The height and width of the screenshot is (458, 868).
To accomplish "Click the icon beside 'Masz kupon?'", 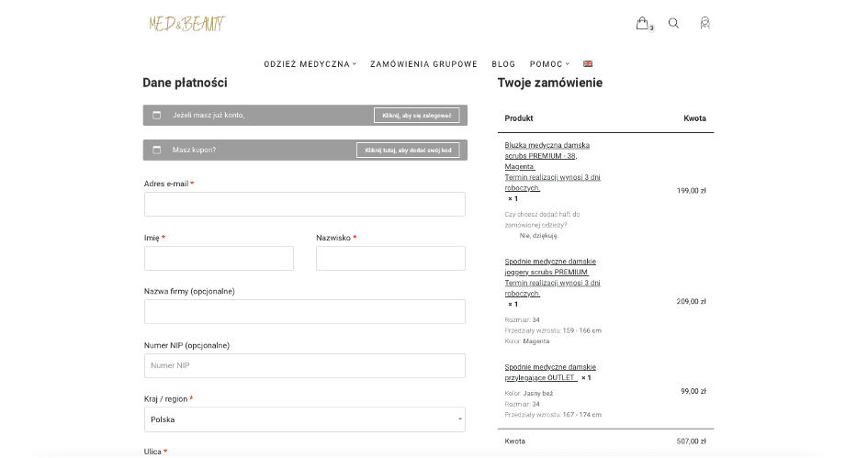I will coord(156,150).
